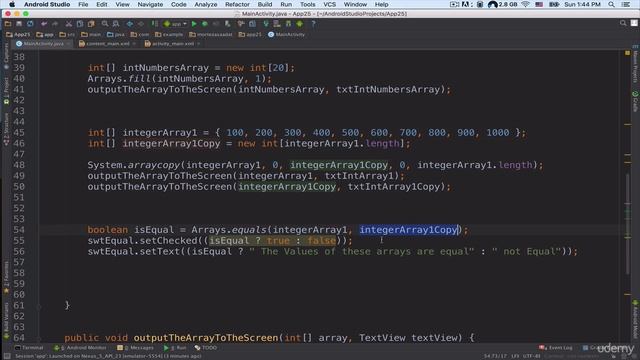Image resolution: width=640 pixels, height=360 pixels.
Task: Click the Find magnifier icon
Action: pyautogui.click(x=105, y=24)
